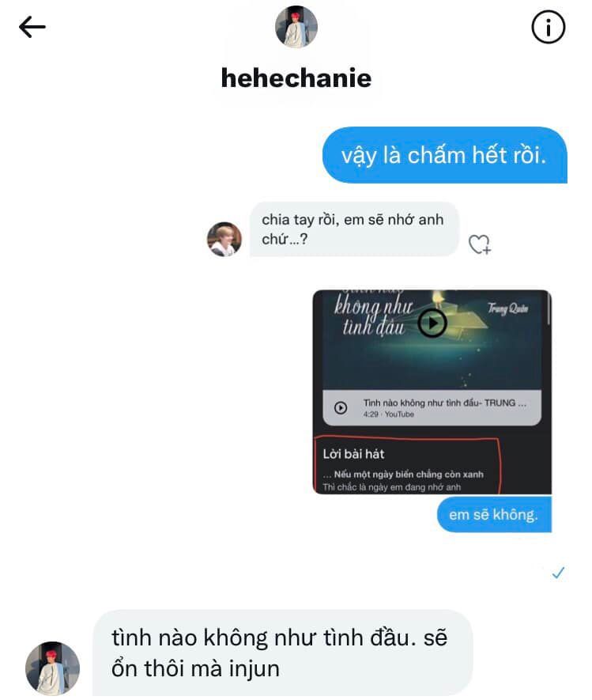Screen dimensions: 592x700
Task: Select the "em sẽ không." message bubble
Action: [494, 514]
